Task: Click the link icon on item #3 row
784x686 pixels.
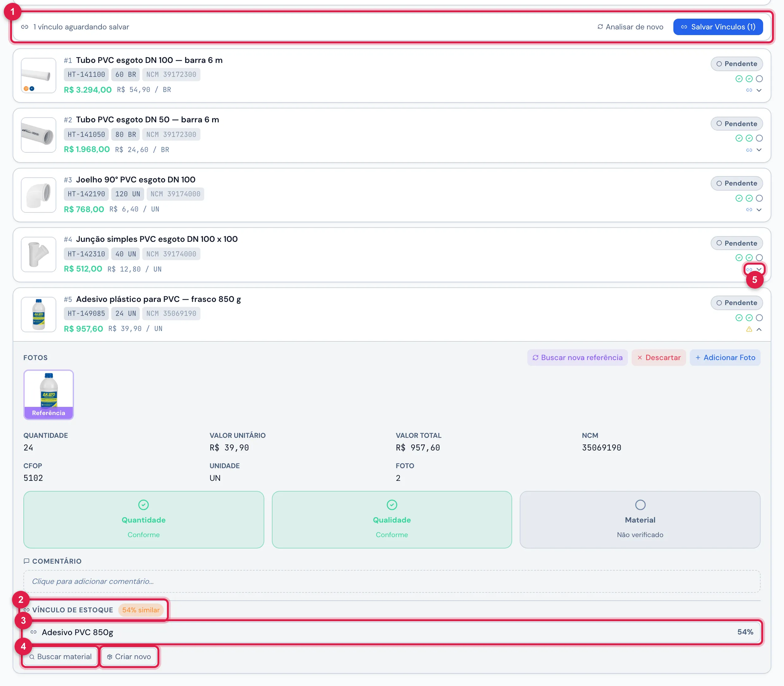Action: point(749,210)
